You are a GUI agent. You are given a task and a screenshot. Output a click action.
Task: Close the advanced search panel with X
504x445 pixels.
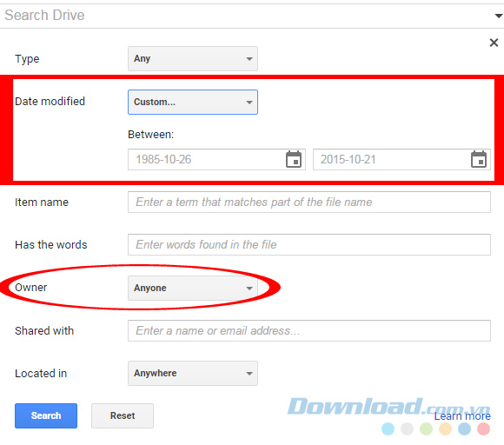[494, 43]
